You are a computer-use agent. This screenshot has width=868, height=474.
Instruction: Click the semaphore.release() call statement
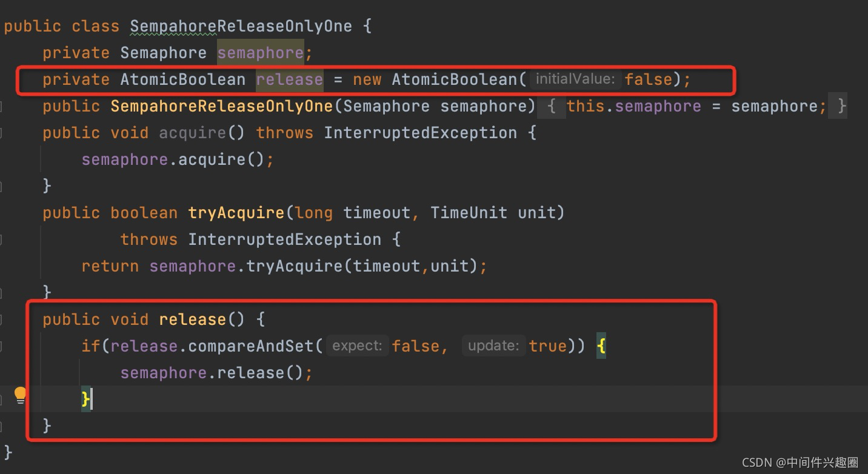click(216, 373)
